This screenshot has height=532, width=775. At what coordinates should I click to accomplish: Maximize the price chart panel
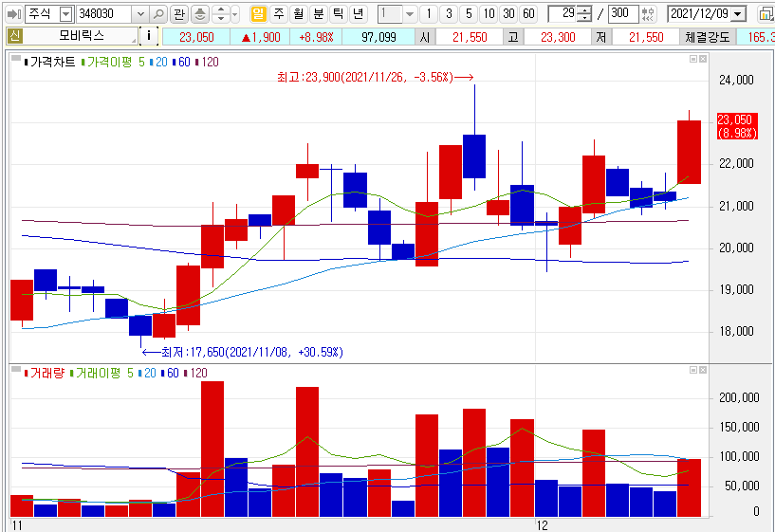tap(693, 60)
